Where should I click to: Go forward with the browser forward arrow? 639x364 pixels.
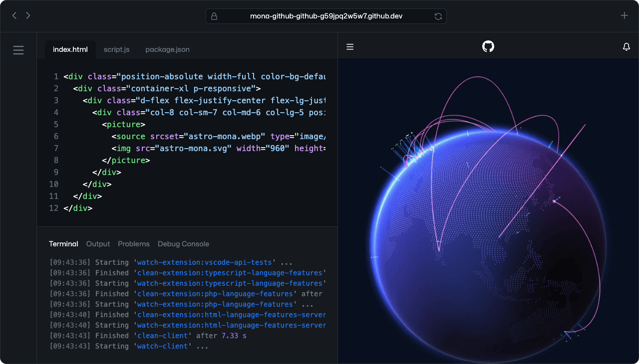coord(28,15)
